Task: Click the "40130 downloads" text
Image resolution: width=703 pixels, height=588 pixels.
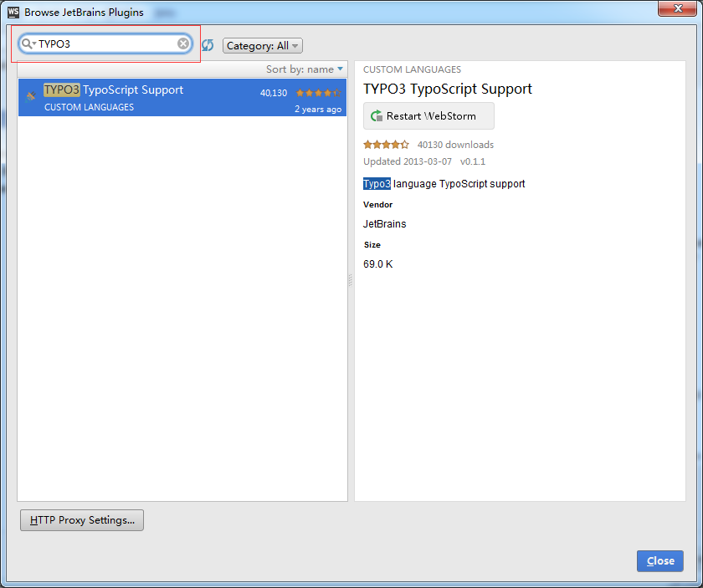Action: pyautogui.click(x=455, y=145)
